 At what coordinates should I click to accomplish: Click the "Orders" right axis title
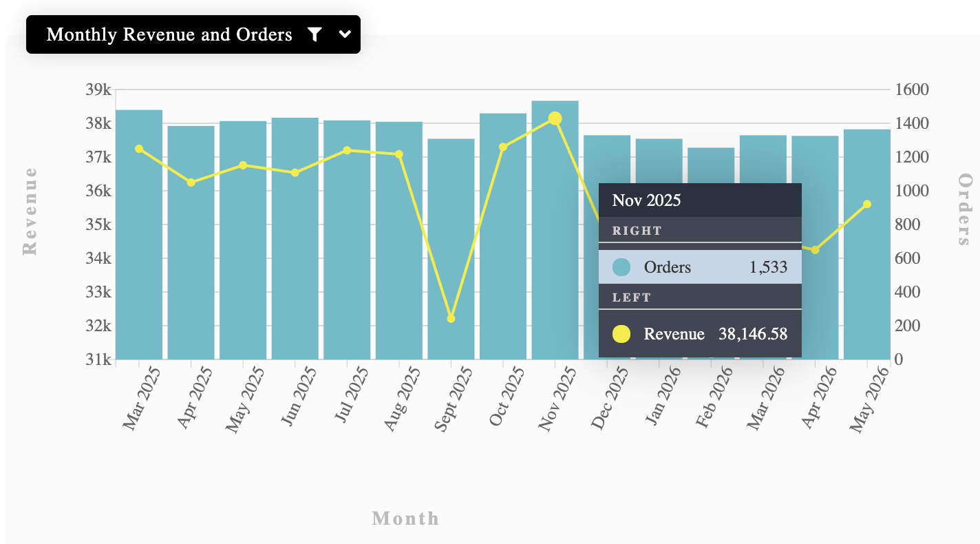coord(966,209)
